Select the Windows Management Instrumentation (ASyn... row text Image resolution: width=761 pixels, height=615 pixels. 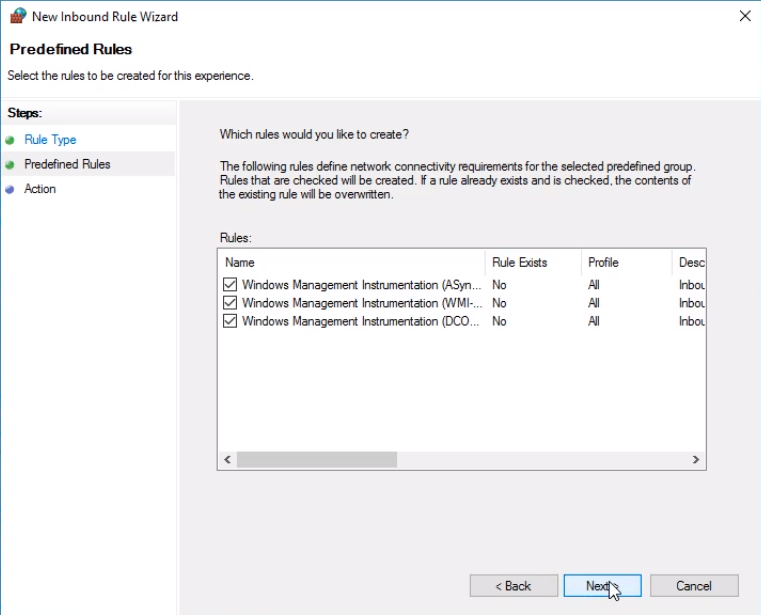(362, 285)
